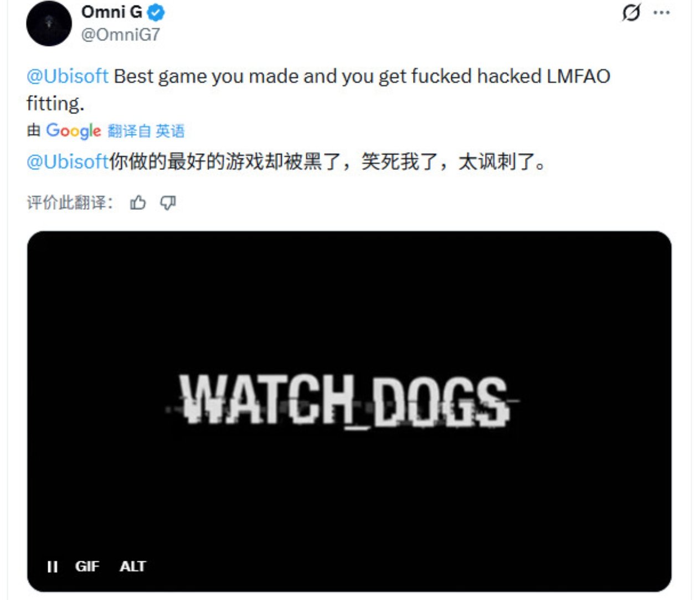700x600 pixels.
Task: Rate the translation with thumbs up
Action: tap(138, 203)
